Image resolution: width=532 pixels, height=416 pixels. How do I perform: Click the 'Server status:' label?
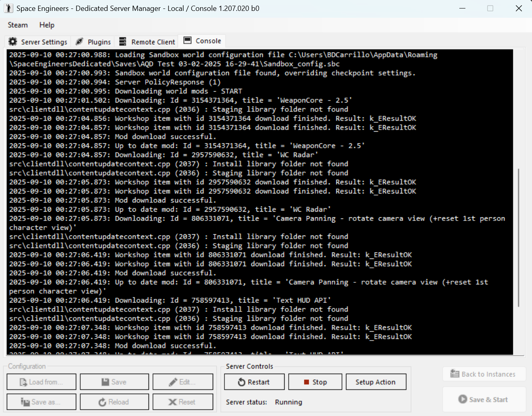click(x=247, y=402)
